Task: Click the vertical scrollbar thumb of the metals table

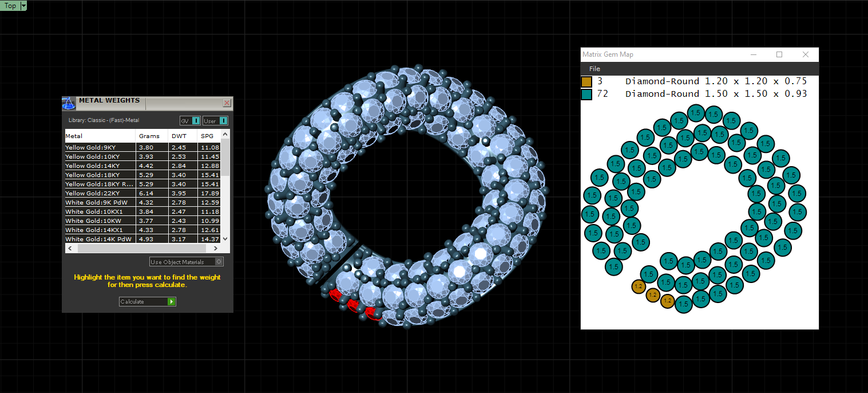Action: [x=225, y=158]
